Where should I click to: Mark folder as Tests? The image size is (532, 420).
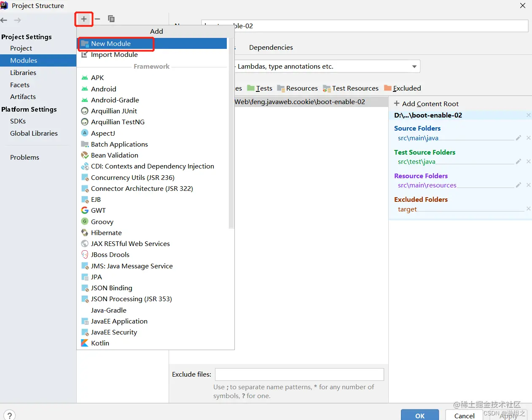click(260, 88)
